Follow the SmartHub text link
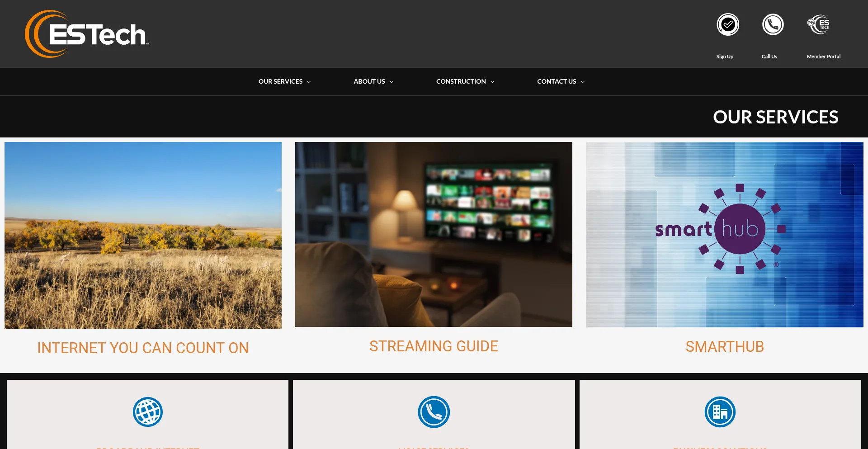868x449 pixels. pyautogui.click(x=724, y=347)
